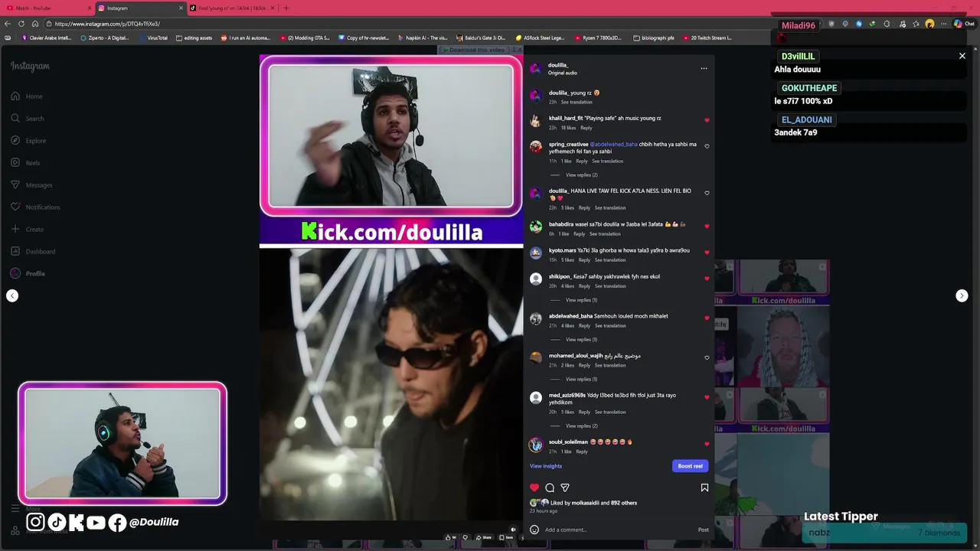Screen dimensions: 980x551
Task: See translation of kyoto.mars's comment
Action: point(610,260)
